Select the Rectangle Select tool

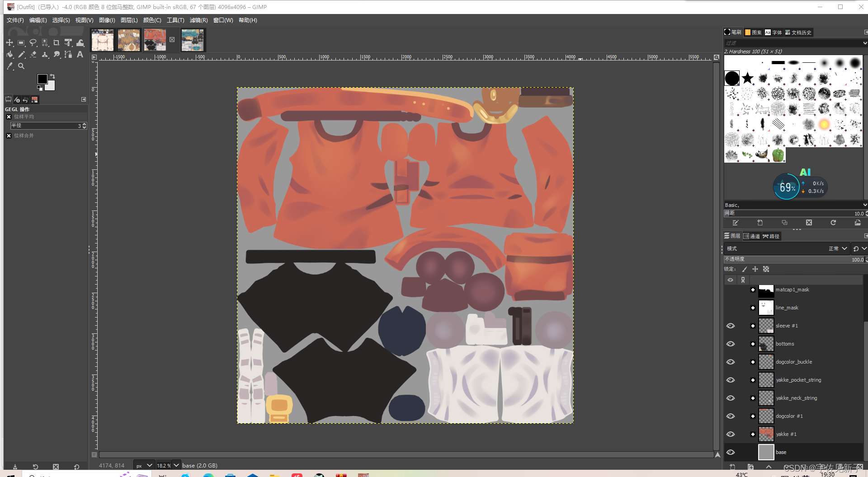coord(21,42)
